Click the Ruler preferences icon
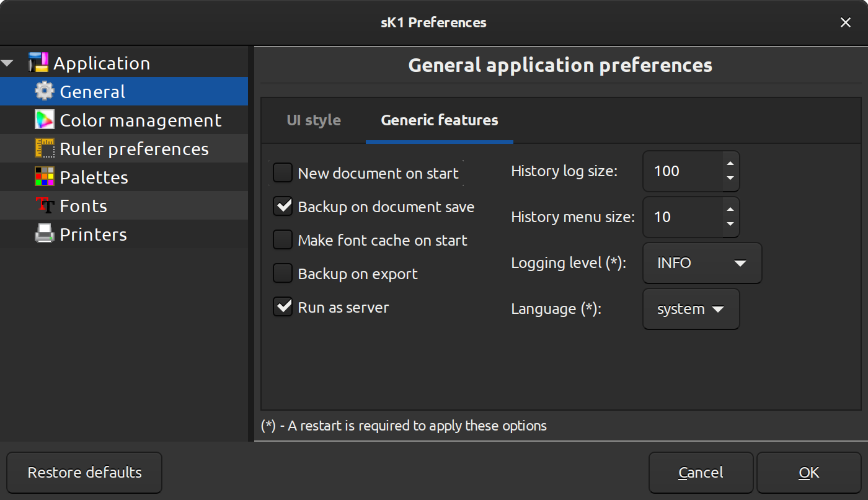 pyautogui.click(x=45, y=148)
